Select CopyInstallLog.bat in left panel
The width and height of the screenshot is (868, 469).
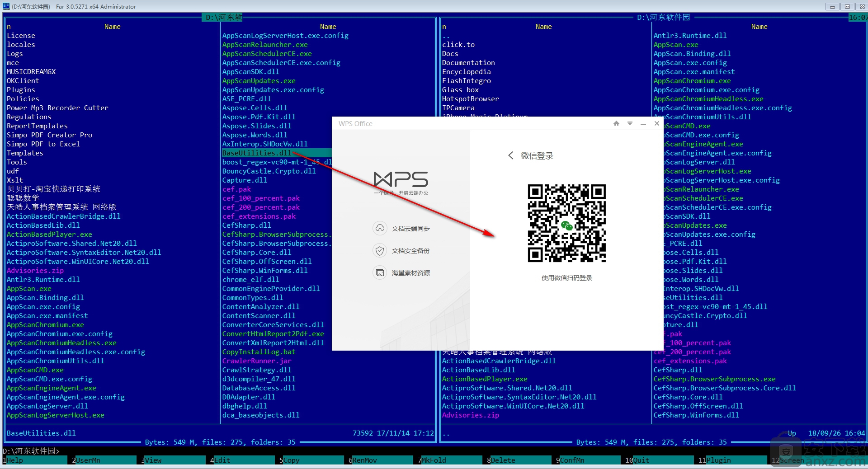click(259, 352)
